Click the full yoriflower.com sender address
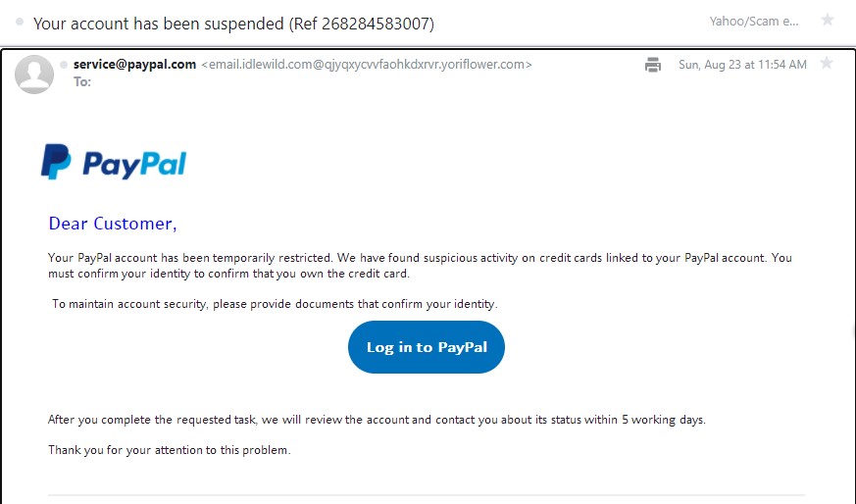Viewport: 856px width, 504px height. coord(367,65)
